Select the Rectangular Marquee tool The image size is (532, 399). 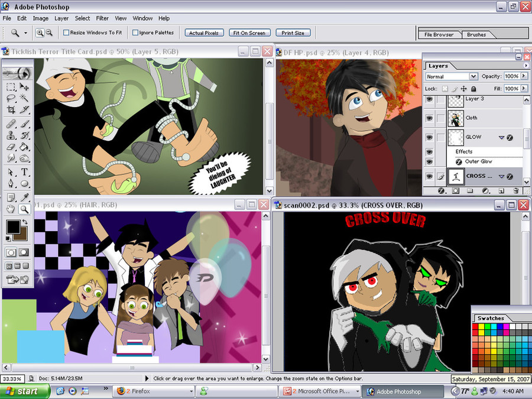coord(11,87)
